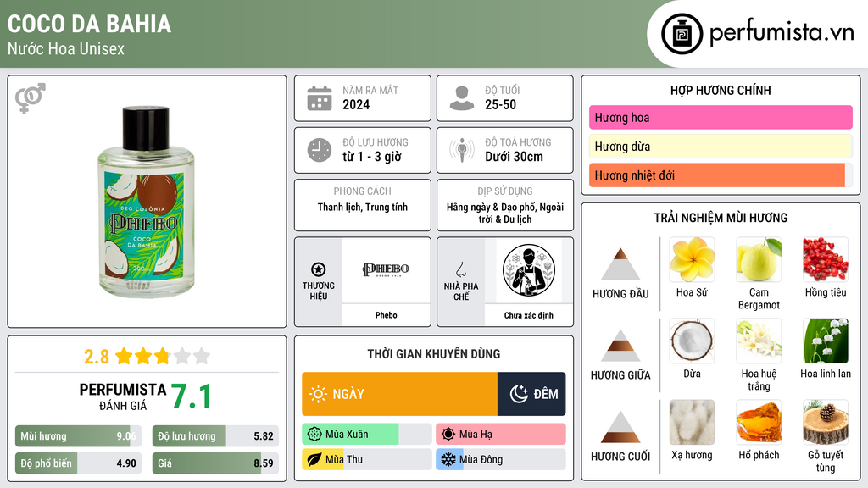Select the orange Hương nhiệt đới accord bar
Image resolution: width=868 pixels, height=488 pixels.
point(721,175)
